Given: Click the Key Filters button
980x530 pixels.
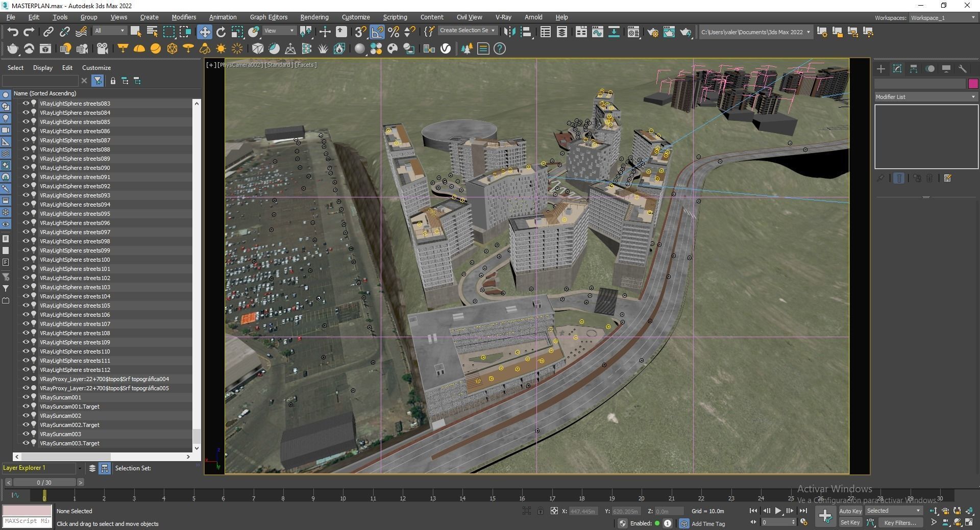Looking at the screenshot, I should (900, 522).
